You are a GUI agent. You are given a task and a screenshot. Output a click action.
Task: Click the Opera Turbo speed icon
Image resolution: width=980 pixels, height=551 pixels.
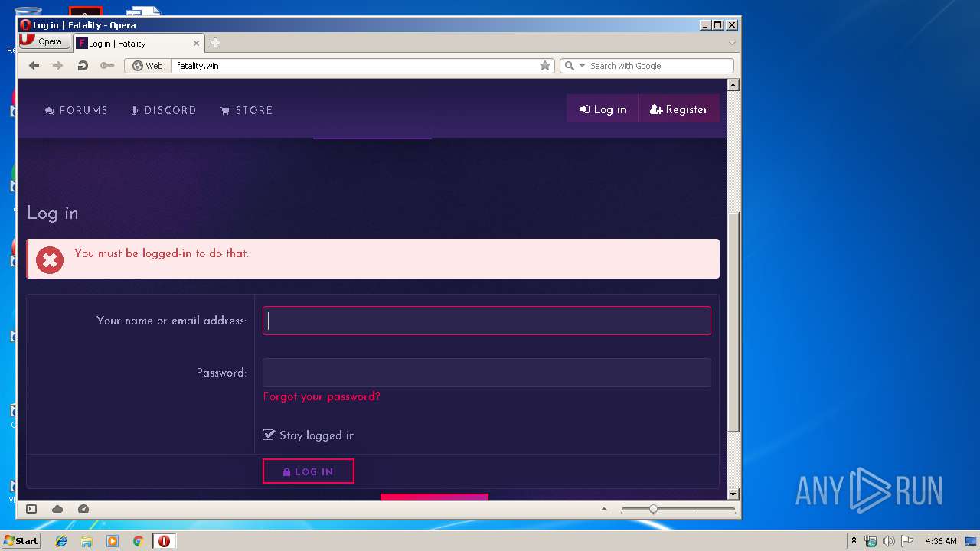(83, 509)
